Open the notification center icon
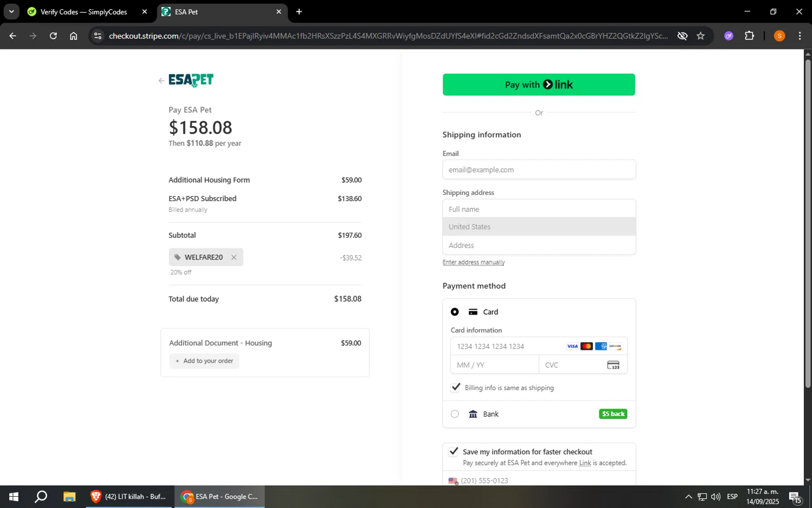Screen dimensions: 812x508 pyautogui.click(x=795, y=497)
